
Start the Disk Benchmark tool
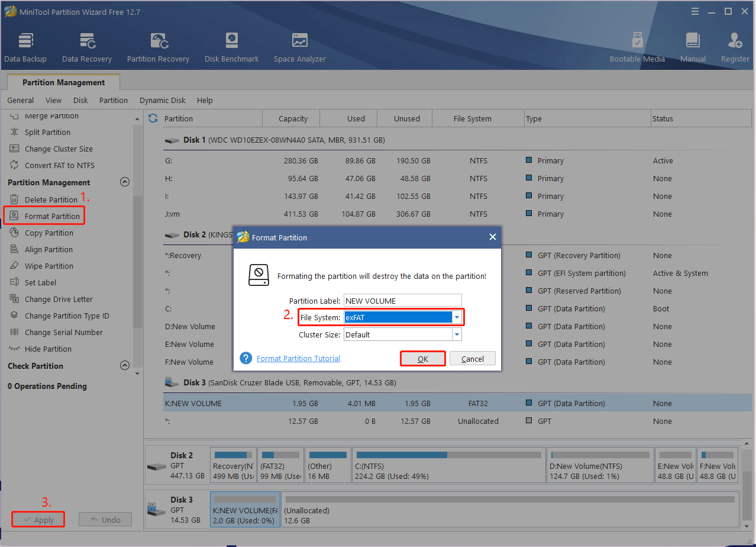[232, 48]
